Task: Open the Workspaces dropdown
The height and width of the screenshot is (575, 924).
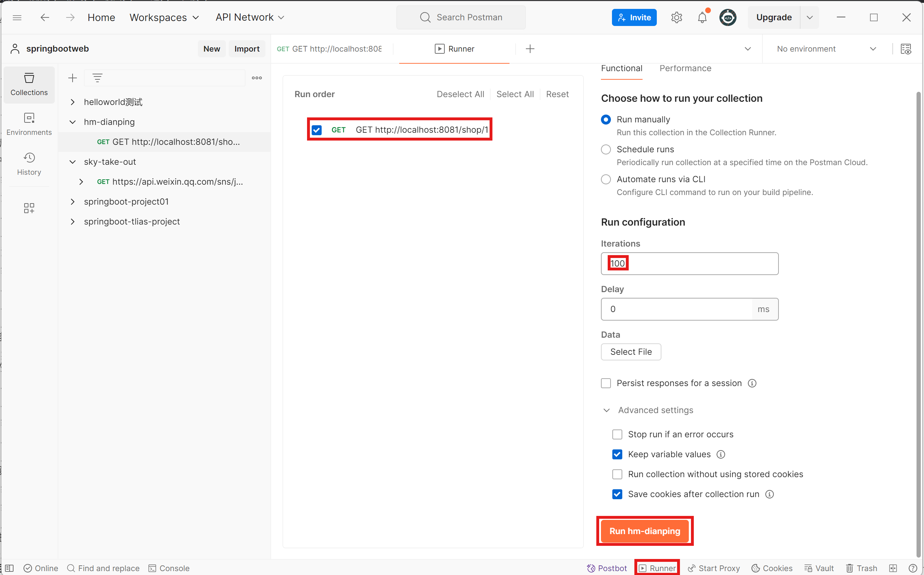Action: tap(164, 17)
